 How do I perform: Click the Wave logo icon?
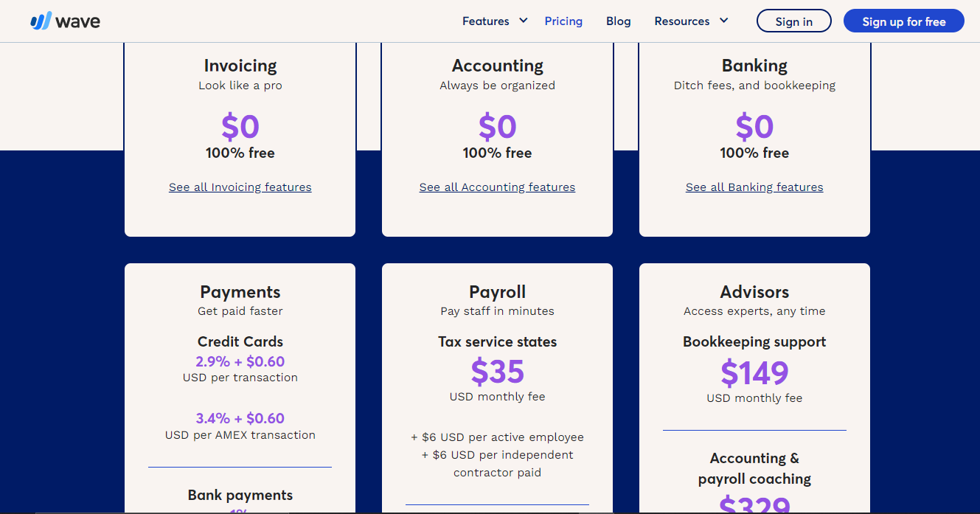click(40, 21)
